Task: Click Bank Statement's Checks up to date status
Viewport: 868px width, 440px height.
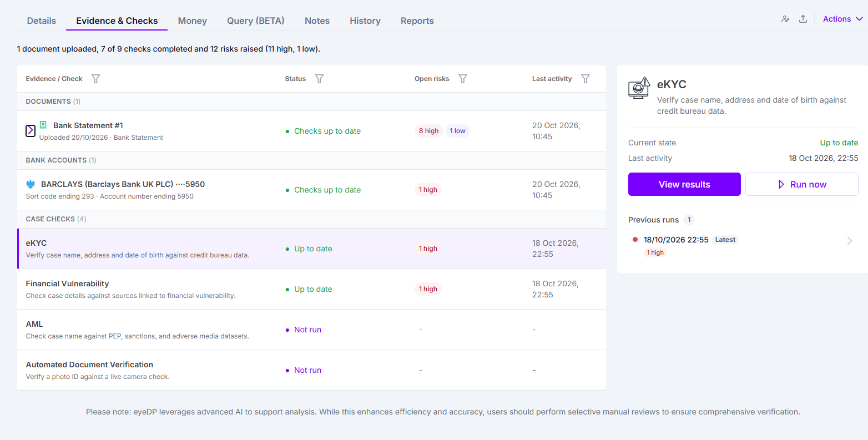Action: (x=323, y=131)
